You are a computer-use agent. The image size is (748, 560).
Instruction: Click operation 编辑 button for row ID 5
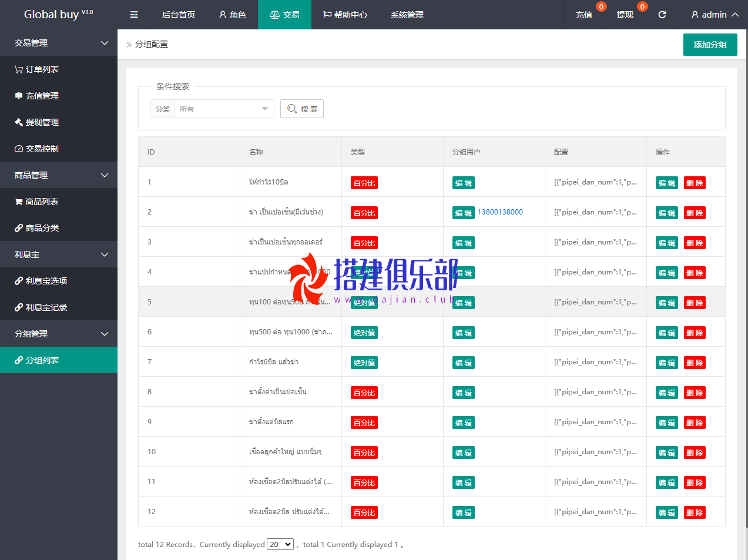click(667, 303)
